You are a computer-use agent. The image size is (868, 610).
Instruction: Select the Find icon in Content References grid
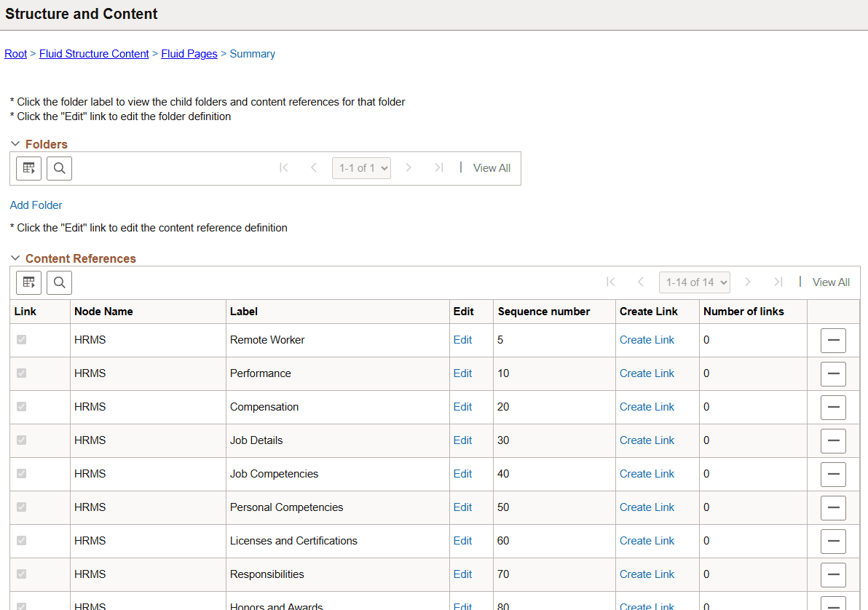59,282
